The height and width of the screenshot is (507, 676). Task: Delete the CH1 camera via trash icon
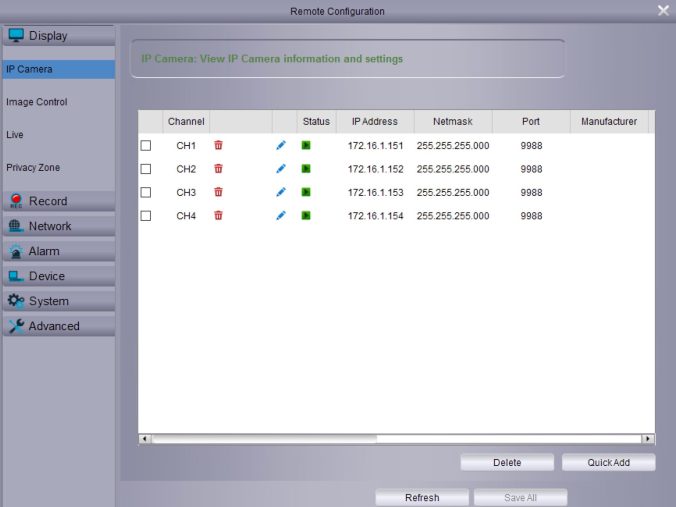218,146
